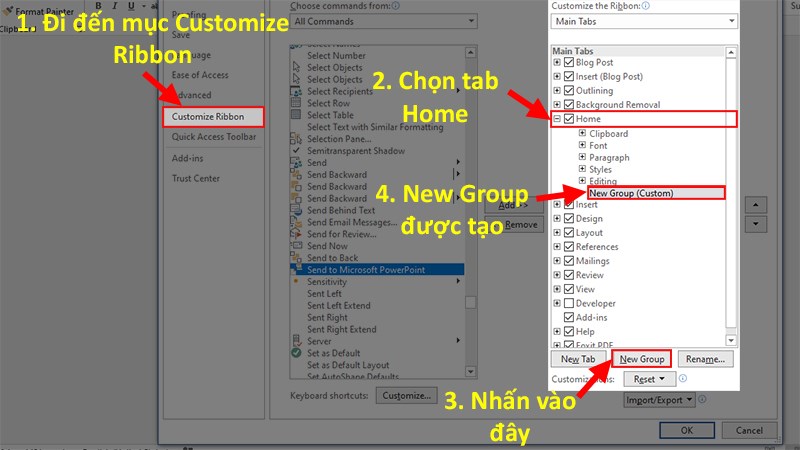
Task: Select the Set as Default Layout command
Action: [348, 365]
